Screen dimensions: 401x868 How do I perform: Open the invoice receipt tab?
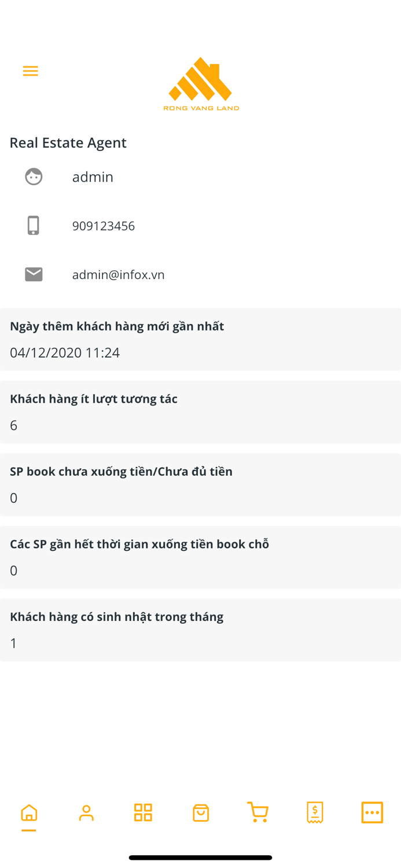(315, 812)
